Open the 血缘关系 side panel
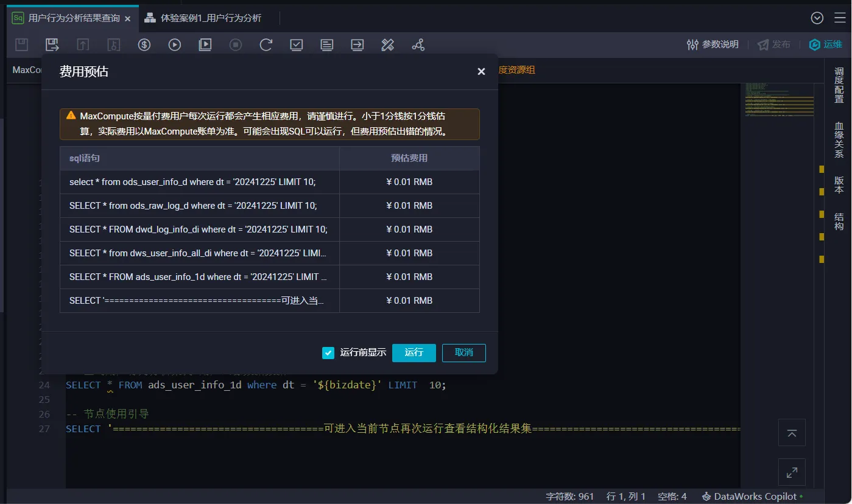The width and height of the screenshot is (852, 504). tap(839, 140)
